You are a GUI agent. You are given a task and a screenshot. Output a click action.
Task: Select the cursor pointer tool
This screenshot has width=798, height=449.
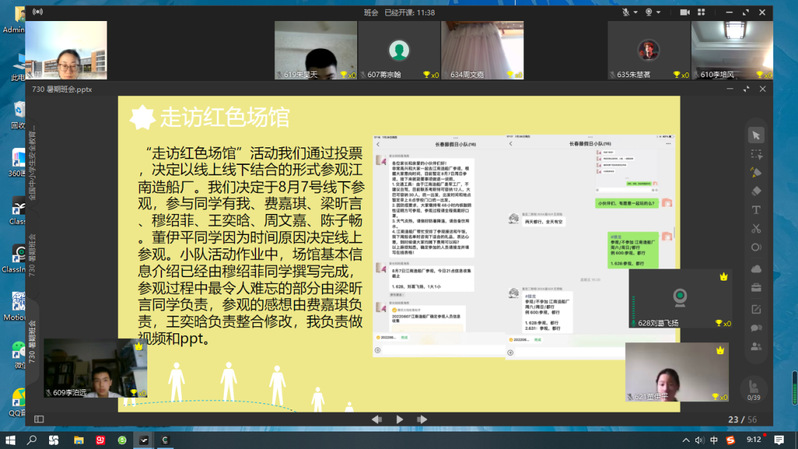pyautogui.click(x=756, y=135)
